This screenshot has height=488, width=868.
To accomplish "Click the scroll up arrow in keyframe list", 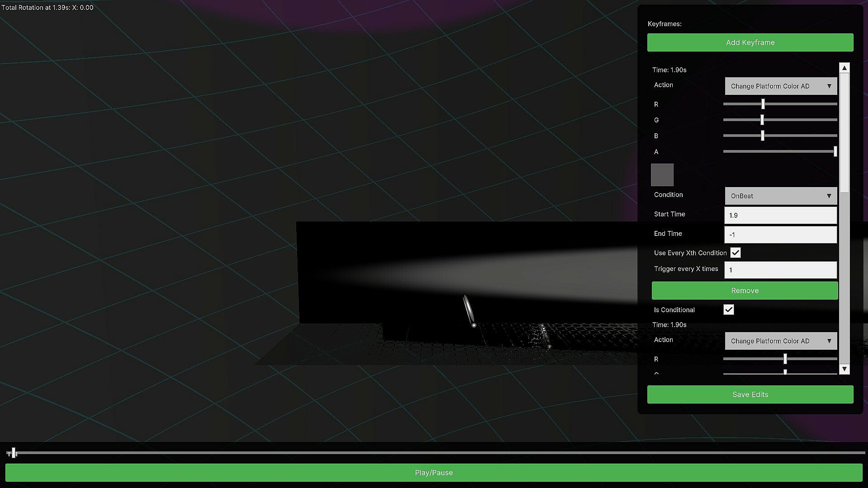I will [844, 68].
